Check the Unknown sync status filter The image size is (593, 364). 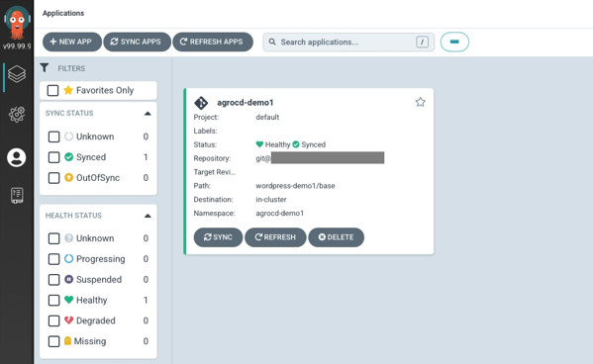click(x=54, y=136)
